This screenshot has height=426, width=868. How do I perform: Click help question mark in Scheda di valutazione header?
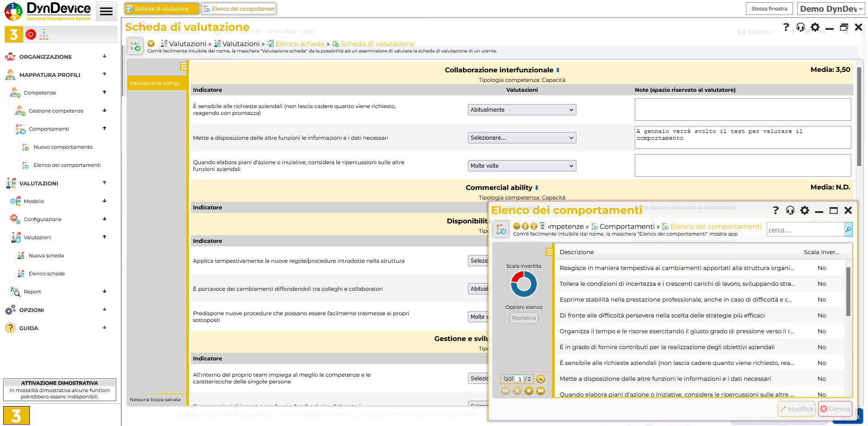(x=786, y=28)
